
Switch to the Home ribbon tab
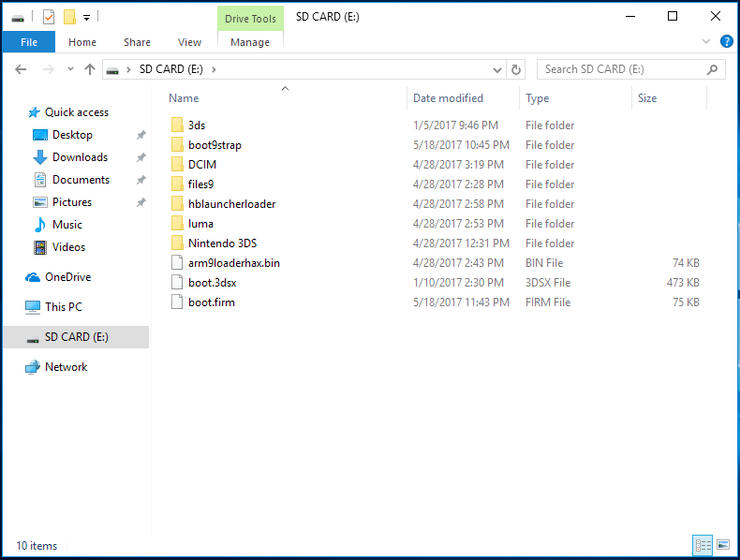pyautogui.click(x=82, y=42)
